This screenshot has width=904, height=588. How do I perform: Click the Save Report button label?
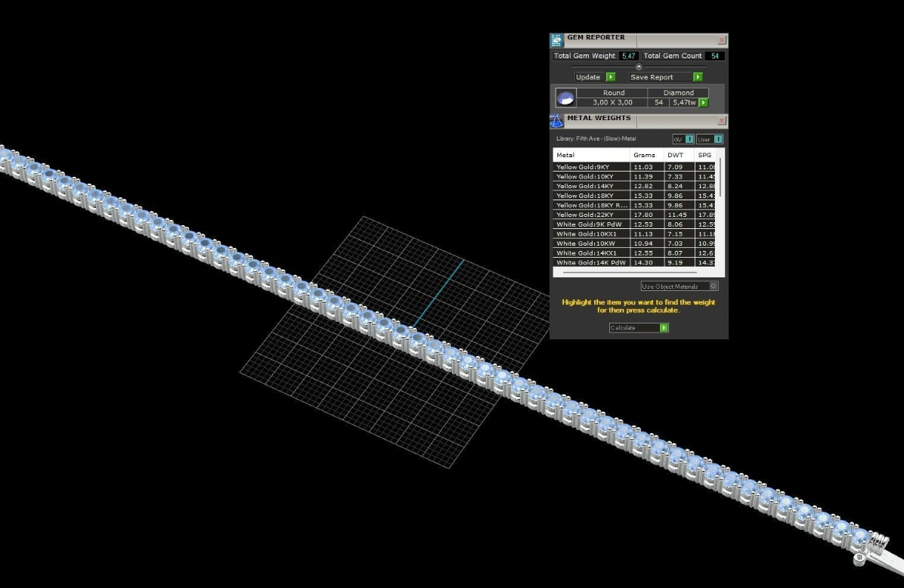click(x=652, y=77)
